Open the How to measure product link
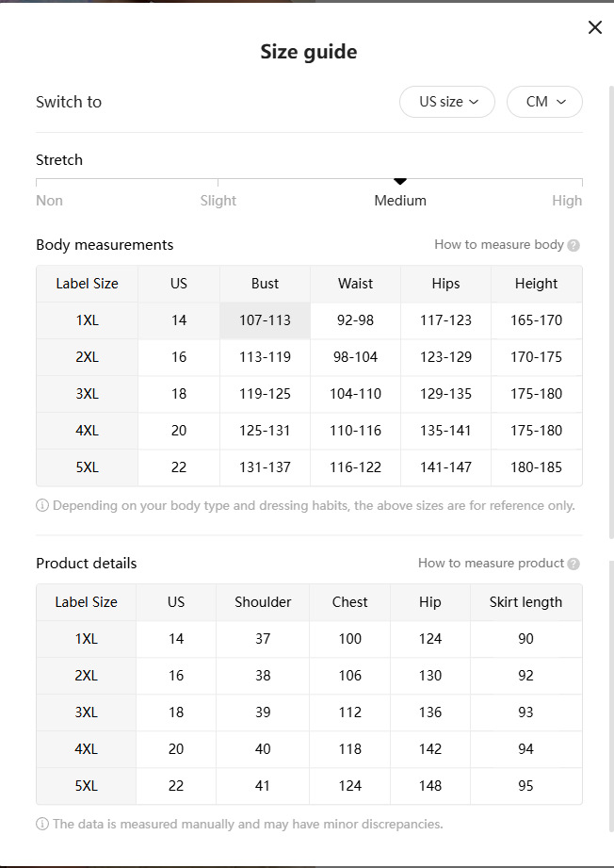Viewport: 614px width, 868px height. pos(491,564)
